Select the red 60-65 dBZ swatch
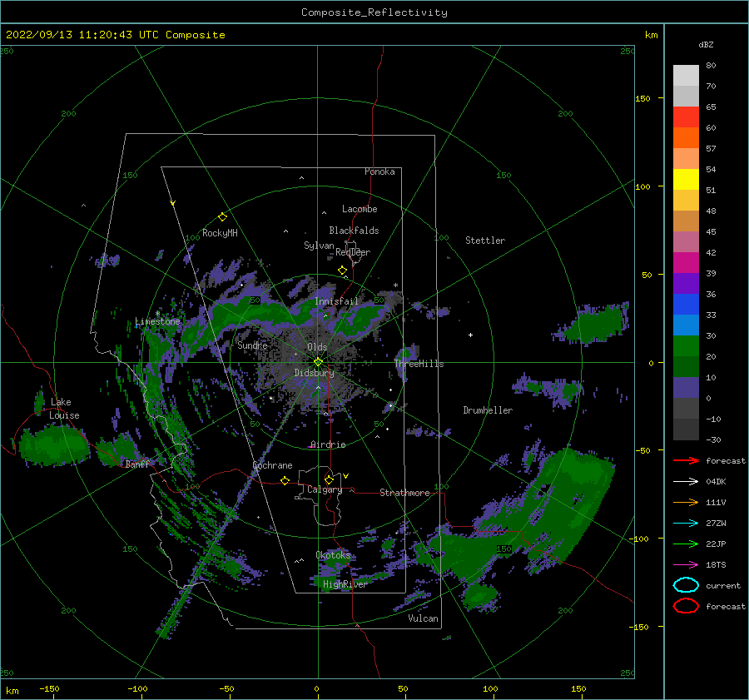 point(686,117)
